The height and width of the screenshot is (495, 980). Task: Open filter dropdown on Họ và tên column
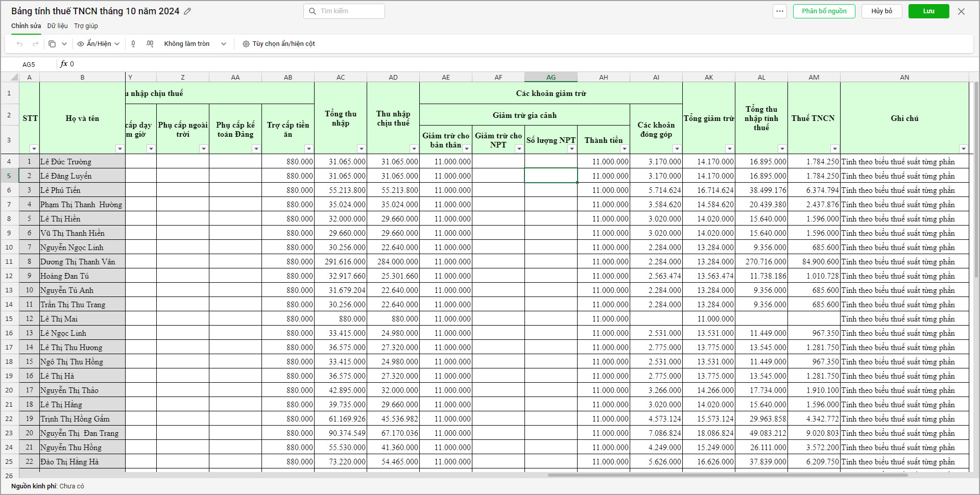120,148
